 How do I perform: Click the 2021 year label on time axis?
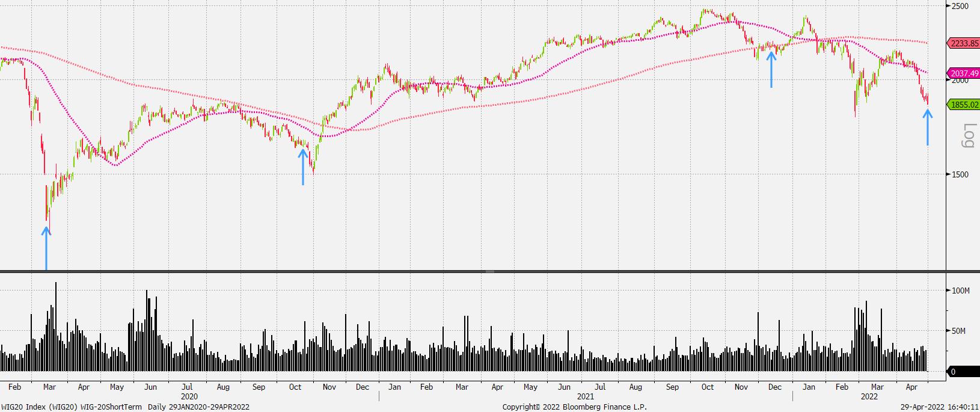(x=586, y=396)
